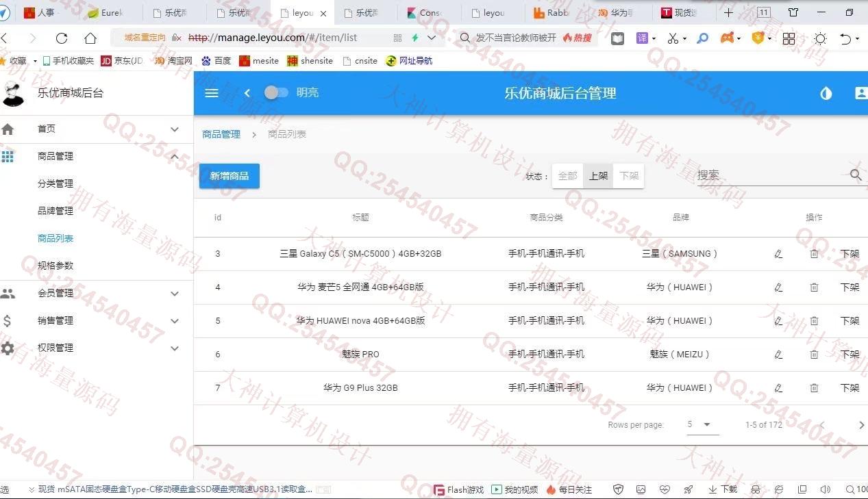Viewport: 868px width, 499px height.
Task: Delete the 华为 HUAWEI nova row via trash icon
Action: coord(814,321)
